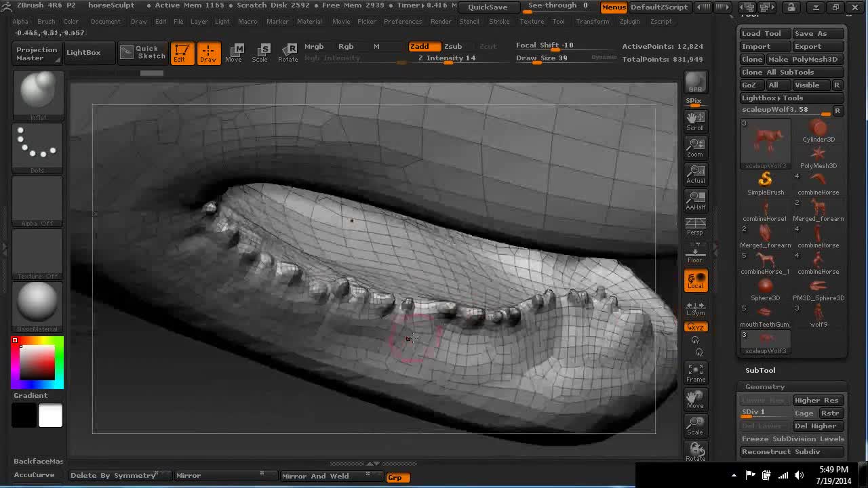Open the volume icon in system tray
868x488 pixels.
(799, 475)
